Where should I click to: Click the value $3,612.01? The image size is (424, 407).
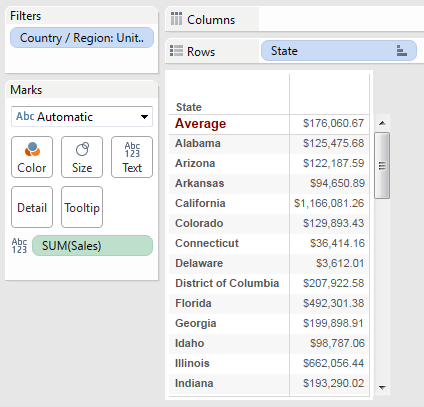[340, 263]
